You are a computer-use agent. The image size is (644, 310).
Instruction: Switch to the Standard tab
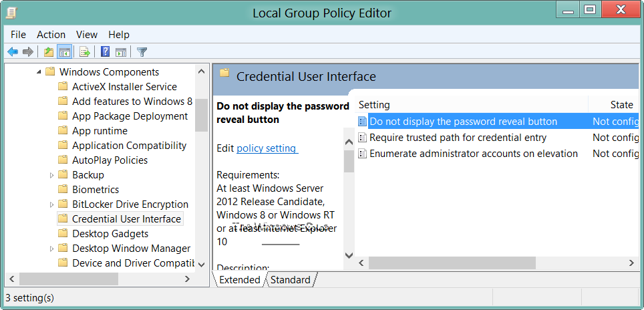click(x=290, y=280)
